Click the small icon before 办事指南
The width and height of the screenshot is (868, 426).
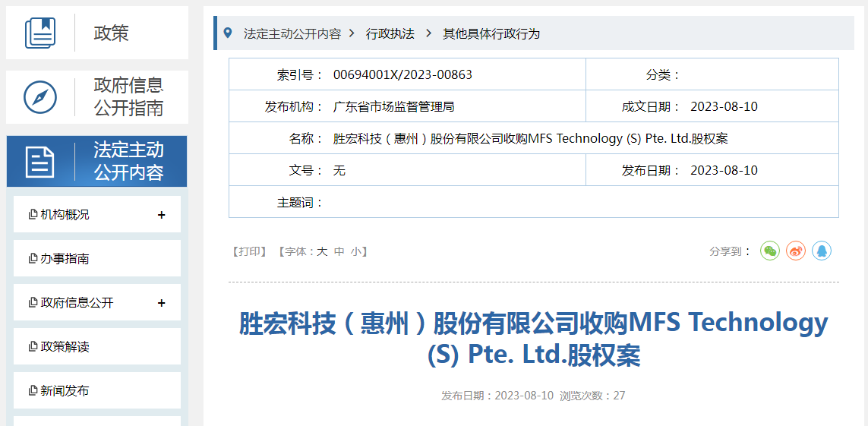click(x=33, y=259)
